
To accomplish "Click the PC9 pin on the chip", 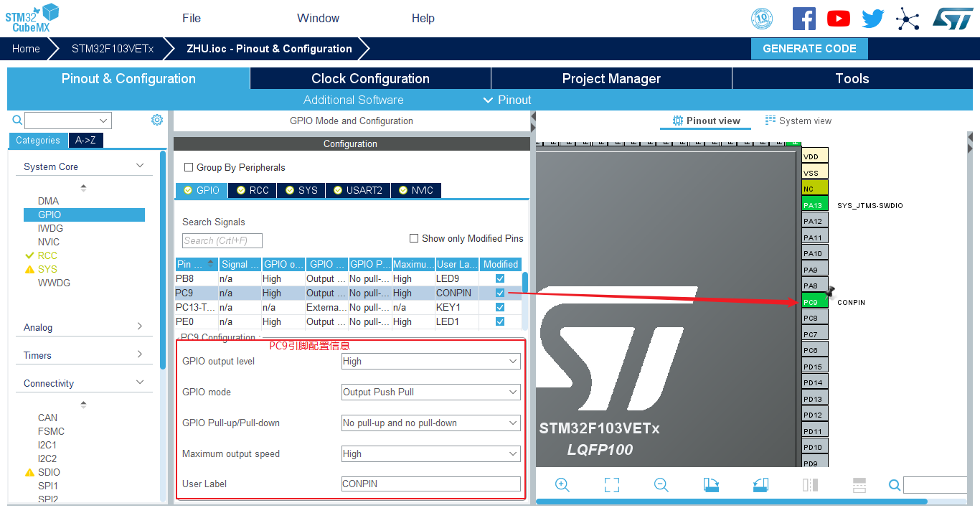I will click(x=815, y=302).
